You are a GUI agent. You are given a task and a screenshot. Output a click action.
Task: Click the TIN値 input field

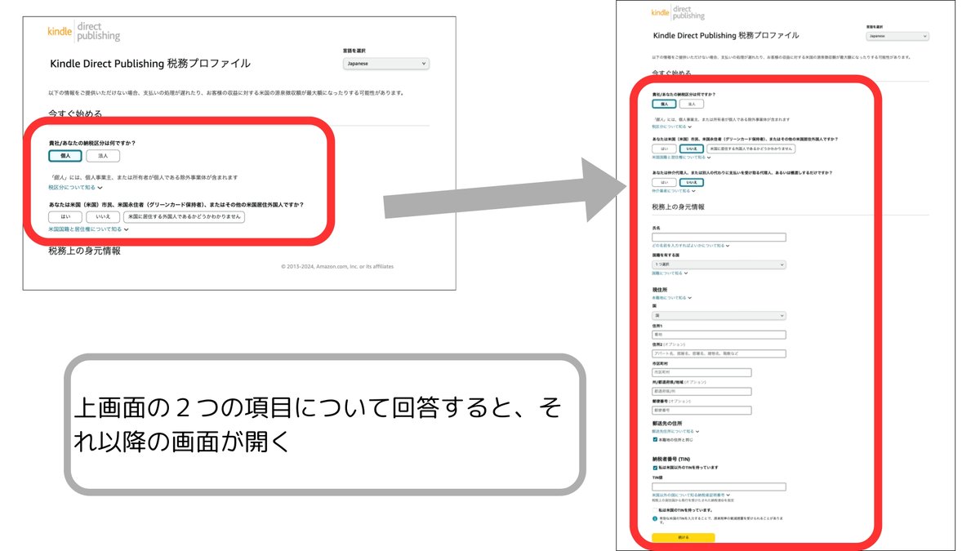point(719,487)
